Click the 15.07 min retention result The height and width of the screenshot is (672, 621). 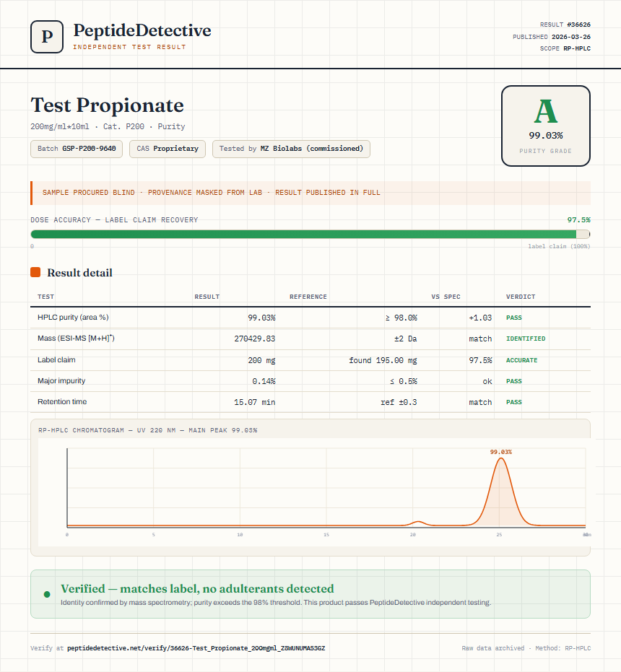point(255,402)
